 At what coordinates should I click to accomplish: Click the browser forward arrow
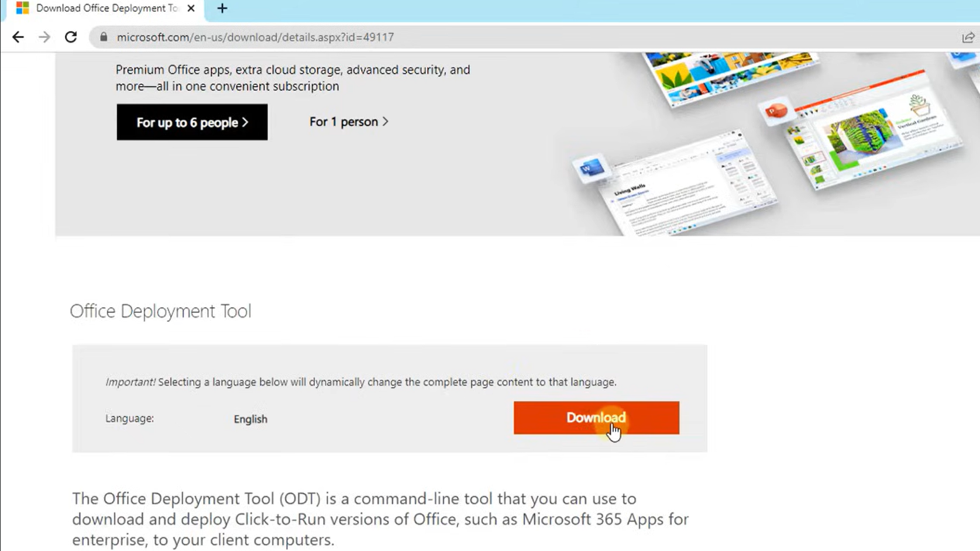(x=44, y=37)
